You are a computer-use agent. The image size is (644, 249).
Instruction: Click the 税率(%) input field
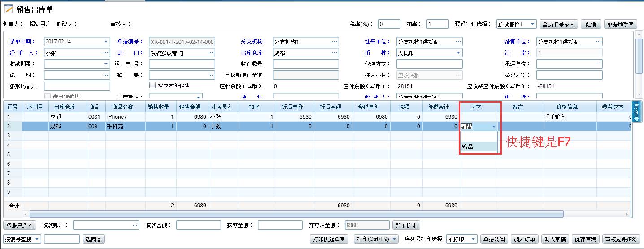click(x=389, y=24)
